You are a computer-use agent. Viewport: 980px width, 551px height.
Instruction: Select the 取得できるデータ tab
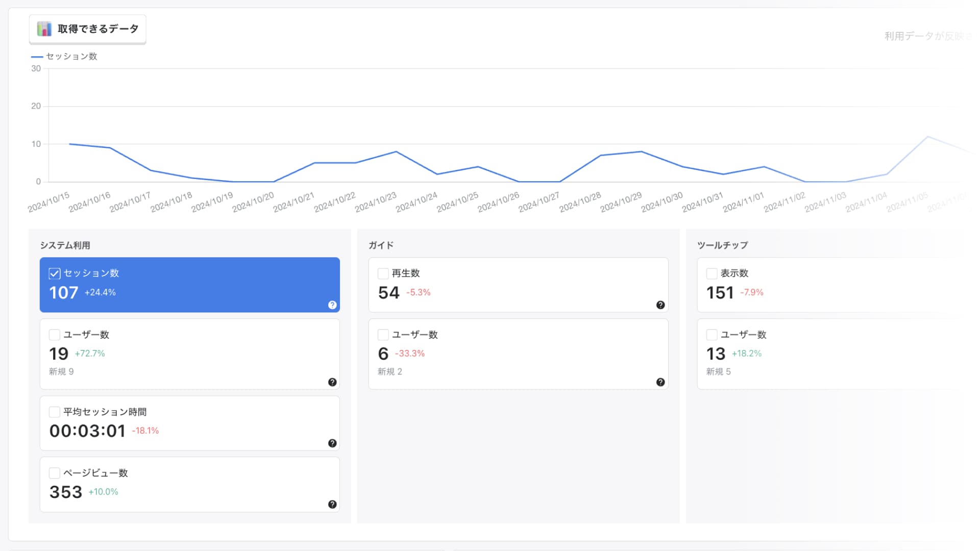click(x=88, y=29)
